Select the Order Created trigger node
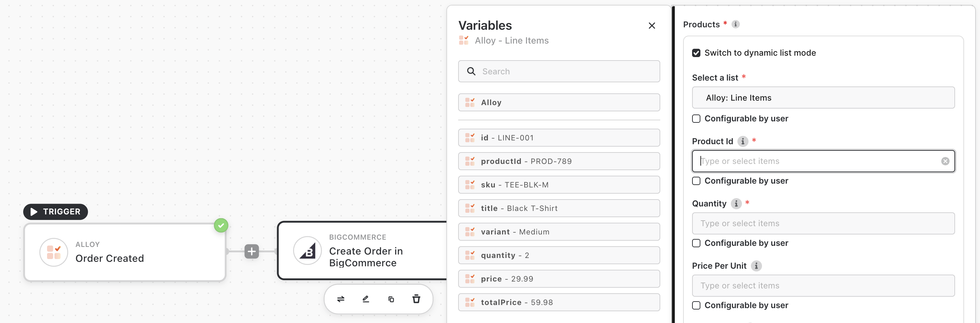 coord(125,252)
